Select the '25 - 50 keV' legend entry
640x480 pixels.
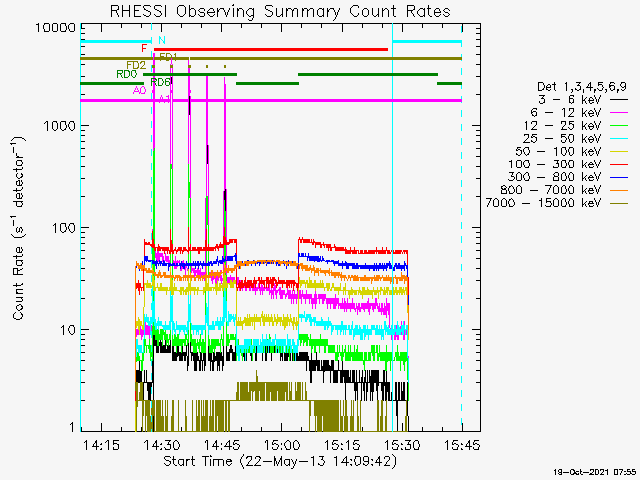(562, 138)
